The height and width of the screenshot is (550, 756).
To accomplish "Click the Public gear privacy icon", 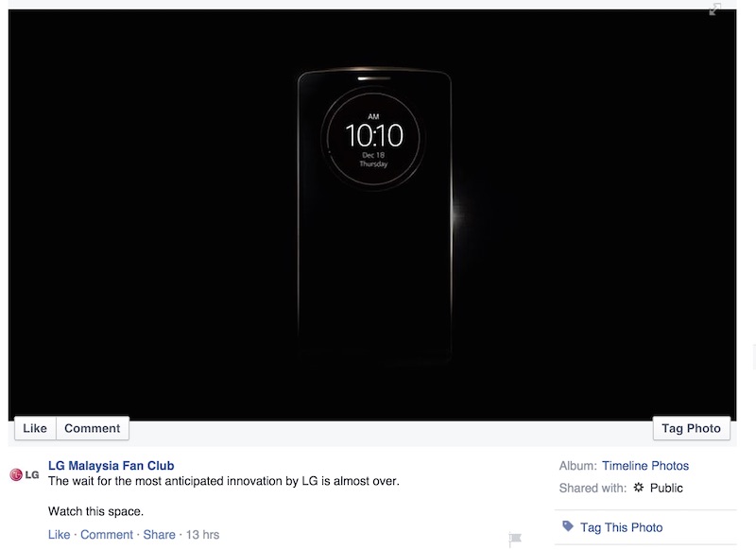I will tap(639, 488).
